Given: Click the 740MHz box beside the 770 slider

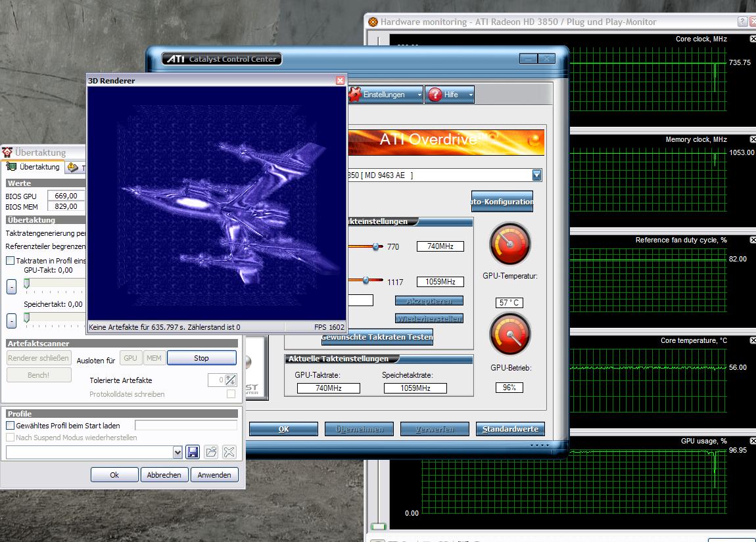Looking at the screenshot, I should 440,246.
